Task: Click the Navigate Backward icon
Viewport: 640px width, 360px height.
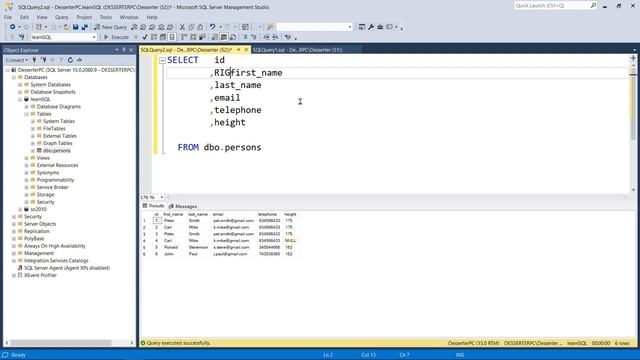Action: point(13,27)
